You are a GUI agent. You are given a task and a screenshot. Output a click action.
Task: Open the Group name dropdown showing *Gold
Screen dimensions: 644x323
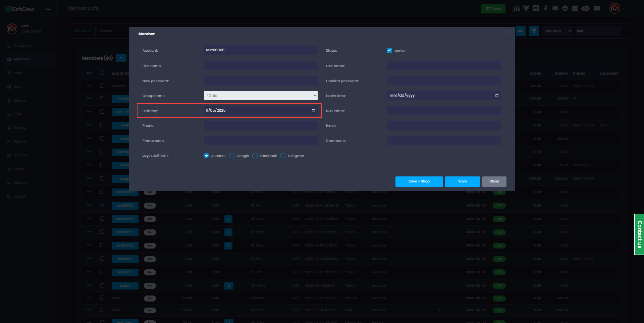pyautogui.click(x=260, y=96)
